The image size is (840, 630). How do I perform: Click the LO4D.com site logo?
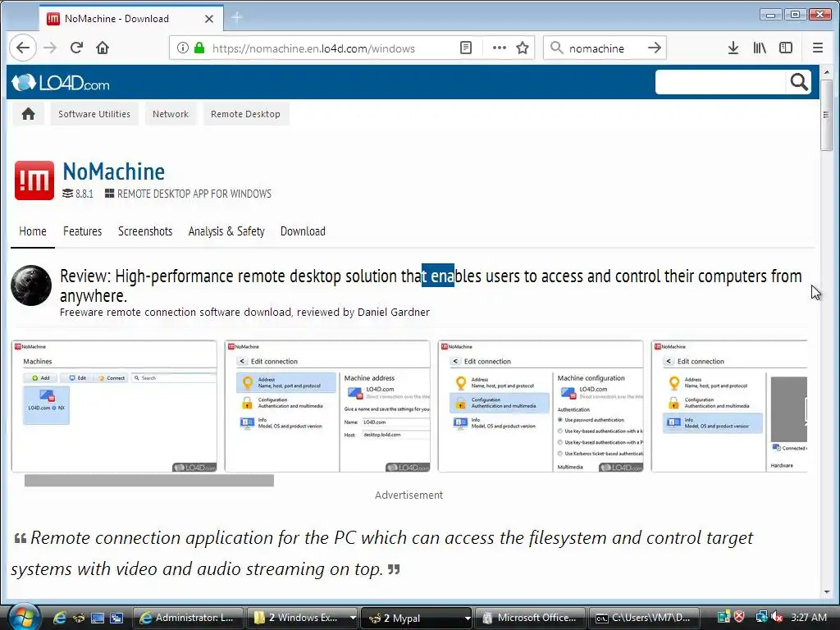click(61, 83)
